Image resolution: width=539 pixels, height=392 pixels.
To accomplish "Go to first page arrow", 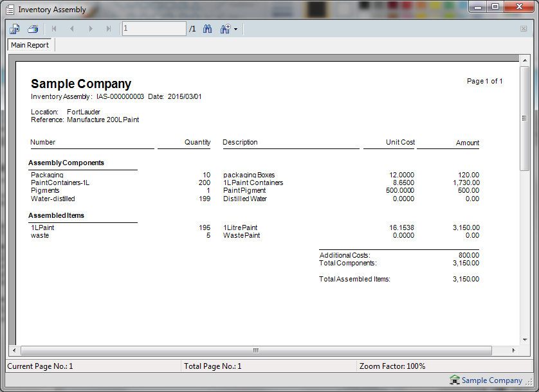I will pyautogui.click(x=54, y=29).
